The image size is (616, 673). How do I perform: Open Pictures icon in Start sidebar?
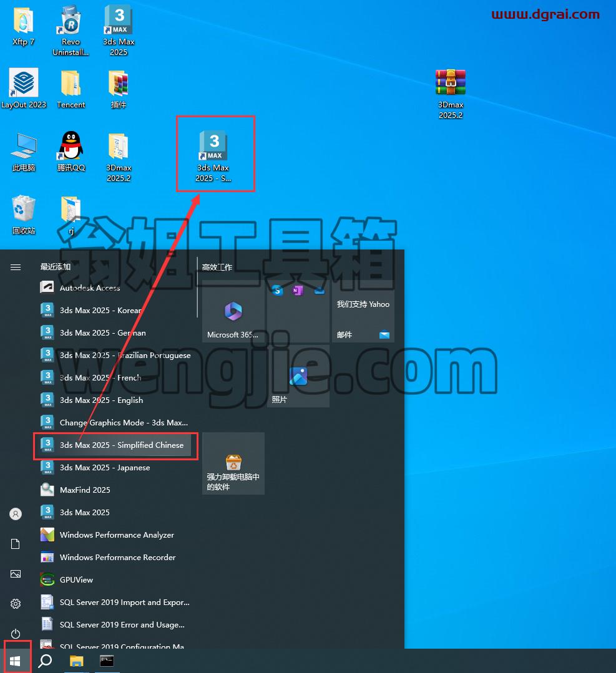(x=16, y=574)
